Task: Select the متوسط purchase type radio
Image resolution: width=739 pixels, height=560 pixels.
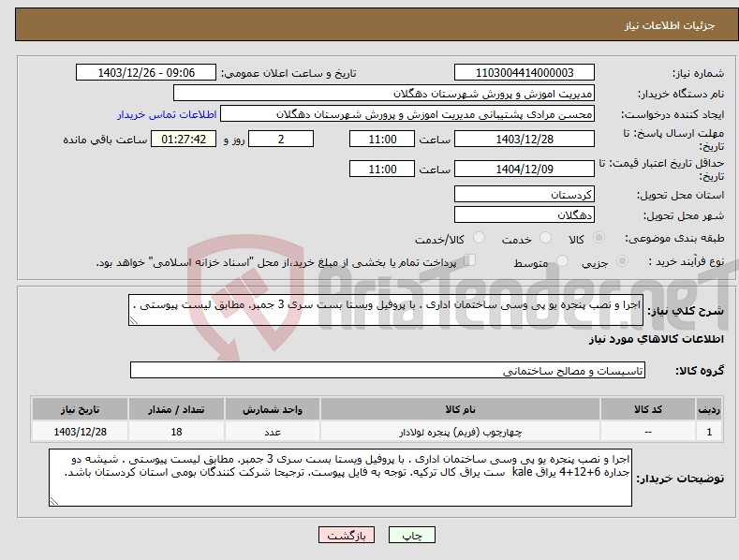Action: tap(562, 260)
